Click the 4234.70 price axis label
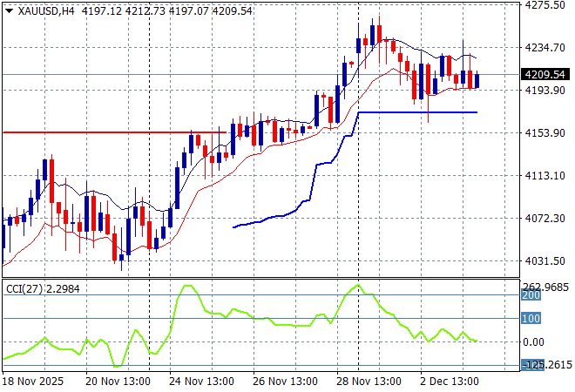Viewport: 575px width, 392px height. [x=545, y=48]
